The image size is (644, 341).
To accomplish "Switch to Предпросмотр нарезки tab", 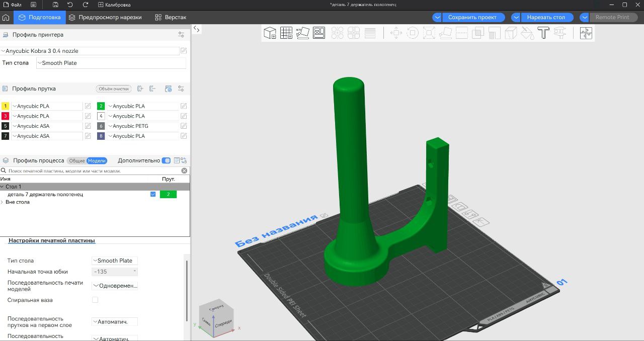I will pos(105,17).
